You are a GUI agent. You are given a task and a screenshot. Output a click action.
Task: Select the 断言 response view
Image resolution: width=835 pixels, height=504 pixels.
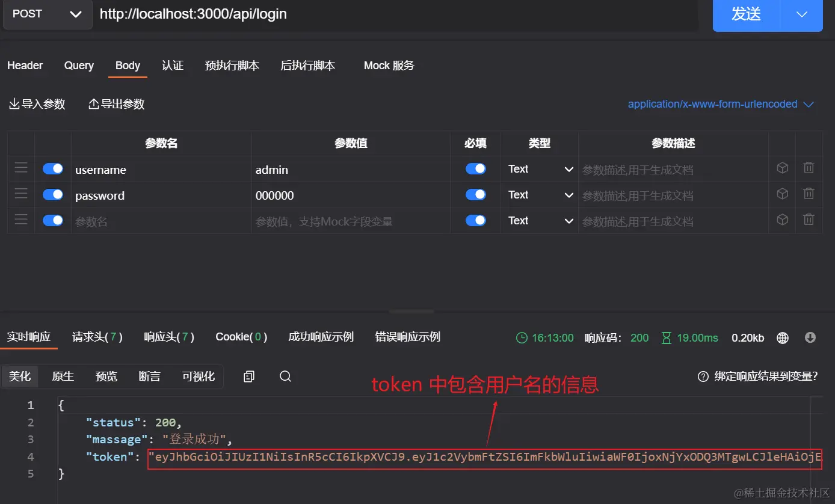150,376
